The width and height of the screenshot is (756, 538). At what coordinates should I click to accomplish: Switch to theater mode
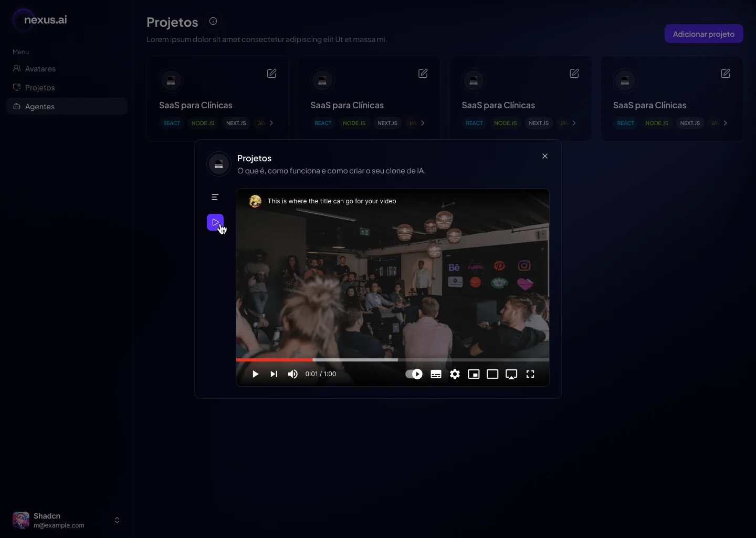492,374
